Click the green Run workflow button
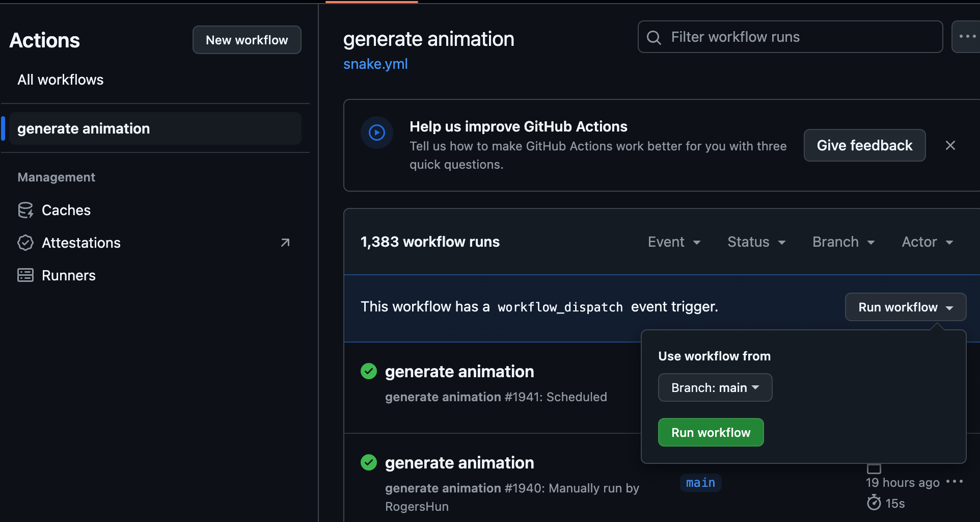 (711, 432)
